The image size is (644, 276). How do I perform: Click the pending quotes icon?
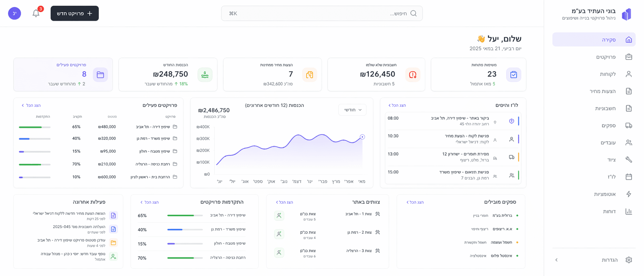[x=310, y=75]
